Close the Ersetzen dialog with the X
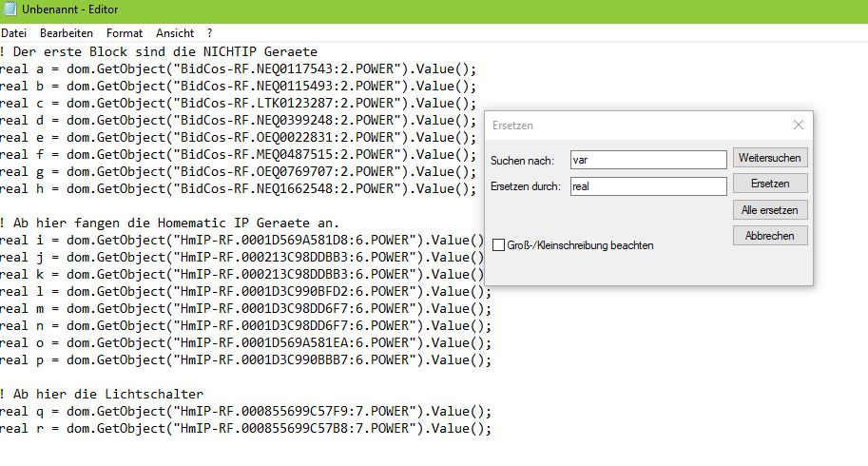868x466 pixels. (x=799, y=125)
